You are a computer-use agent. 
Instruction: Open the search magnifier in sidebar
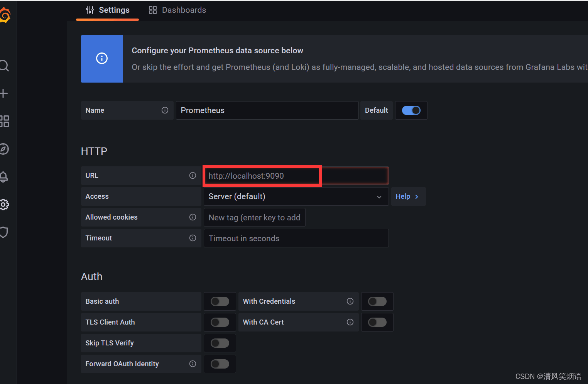pos(4,66)
